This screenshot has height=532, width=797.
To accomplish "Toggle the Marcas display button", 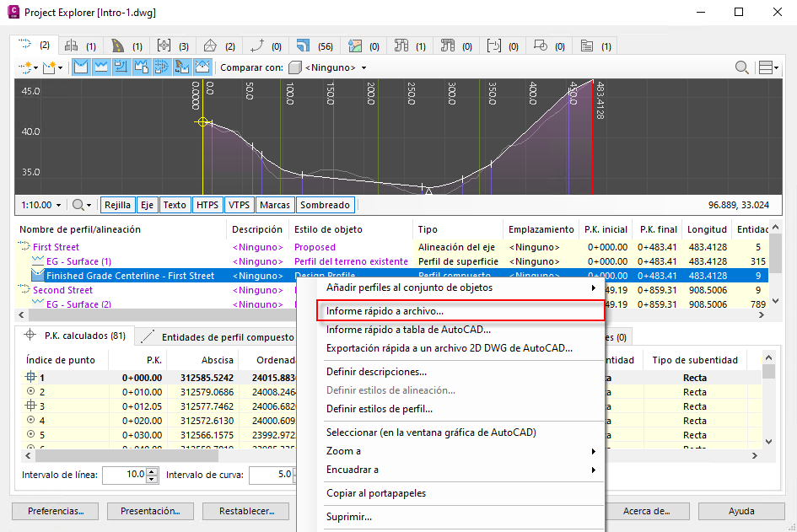I will (x=275, y=205).
